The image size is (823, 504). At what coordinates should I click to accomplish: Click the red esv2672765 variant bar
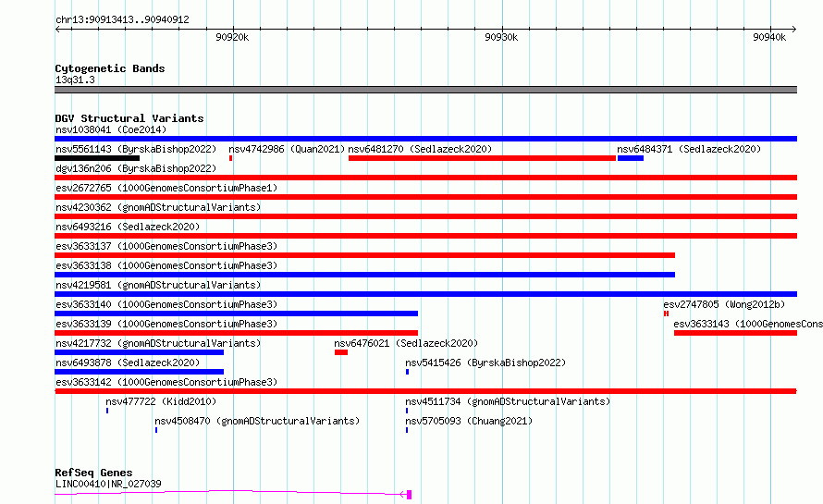click(x=425, y=197)
